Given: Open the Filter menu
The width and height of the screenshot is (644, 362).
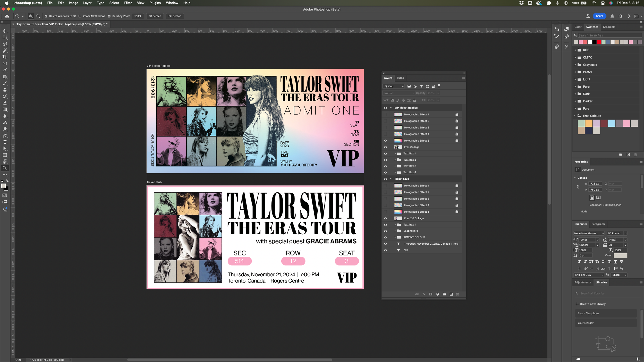Looking at the screenshot, I should coord(128,3).
